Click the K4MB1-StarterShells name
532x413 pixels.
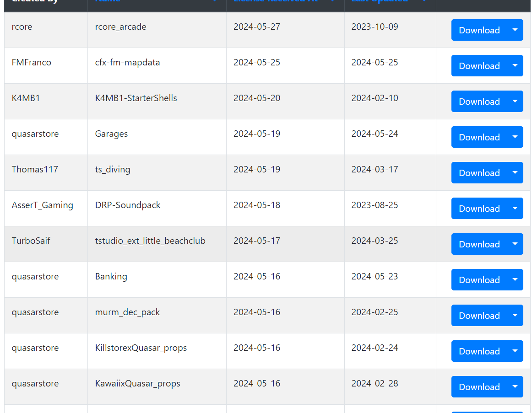[x=136, y=98]
